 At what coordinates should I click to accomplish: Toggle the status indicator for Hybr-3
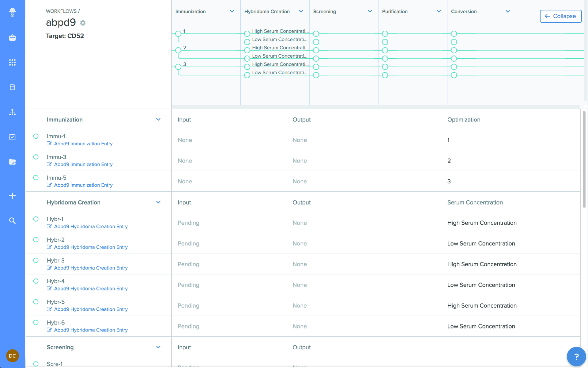36,260
